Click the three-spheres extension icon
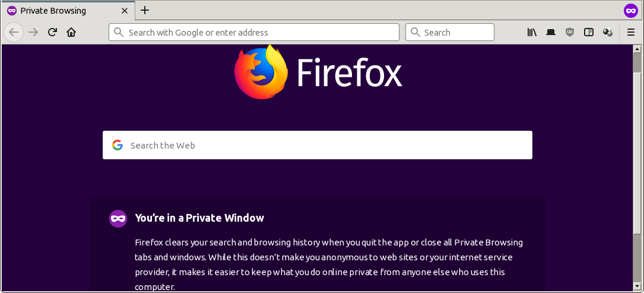Viewport: 644px width, 293px height. (x=607, y=33)
